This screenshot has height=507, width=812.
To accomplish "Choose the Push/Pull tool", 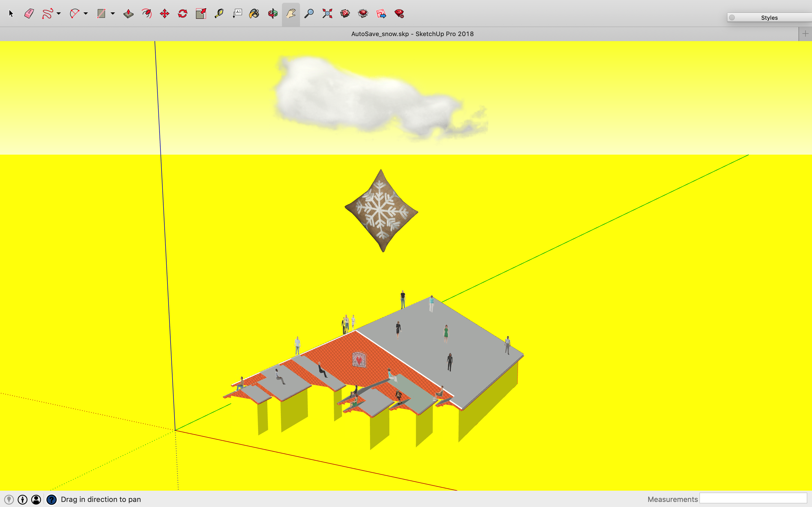I will pyautogui.click(x=129, y=14).
